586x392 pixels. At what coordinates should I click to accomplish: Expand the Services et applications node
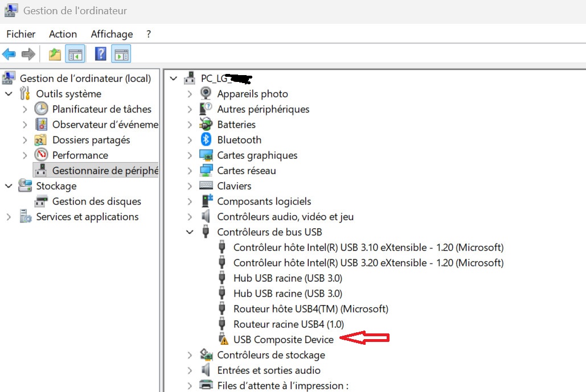pyautogui.click(x=9, y=217)
